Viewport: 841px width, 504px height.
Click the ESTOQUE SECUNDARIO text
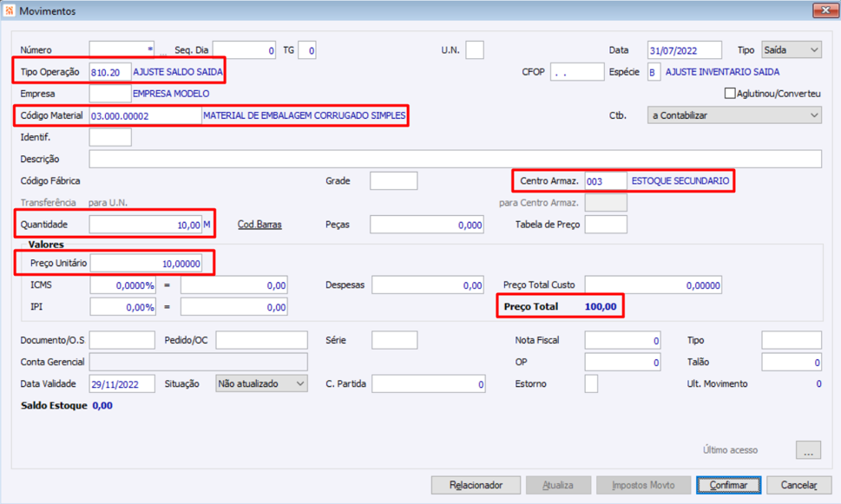point(680,180)
